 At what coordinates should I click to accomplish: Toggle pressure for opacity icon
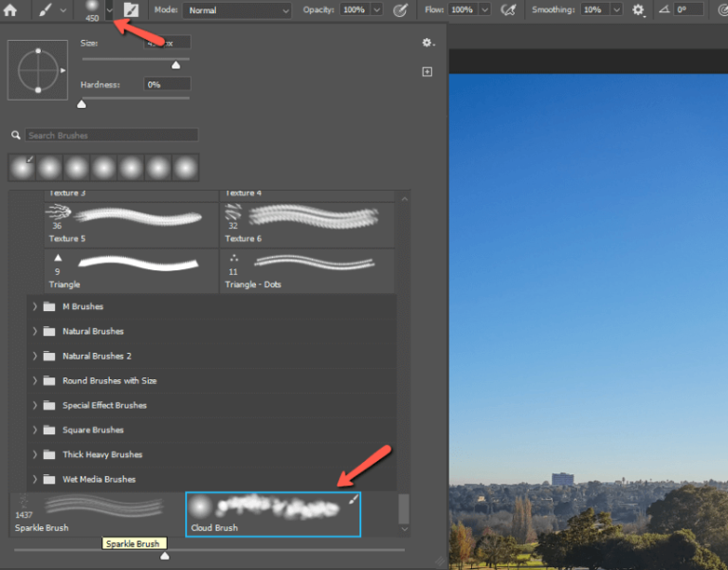[x=400, y=9]
